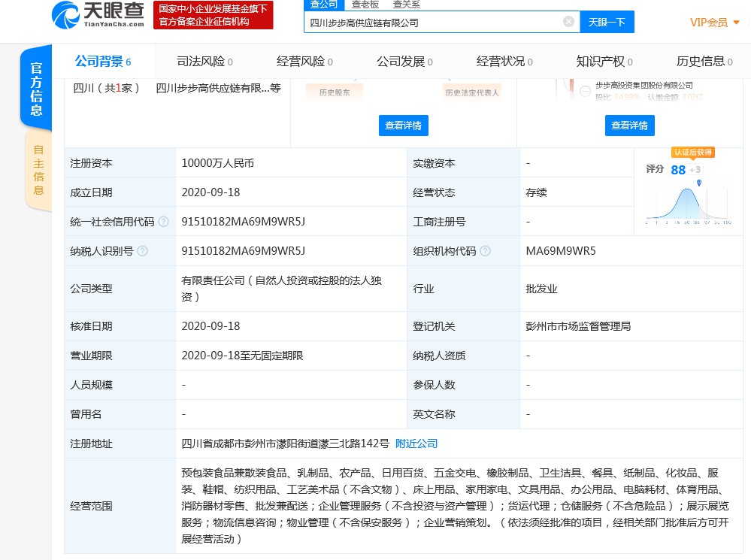
Task: Click the 认证后获得 badge
Action: tap(692, 153)
